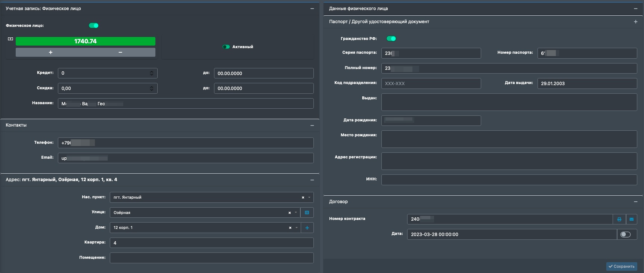Click into the Место рождения text area

tap(509, 139)
